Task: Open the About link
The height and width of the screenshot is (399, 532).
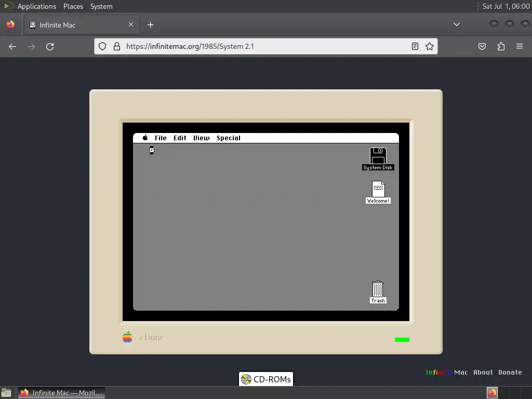Action: click(483, 372)
